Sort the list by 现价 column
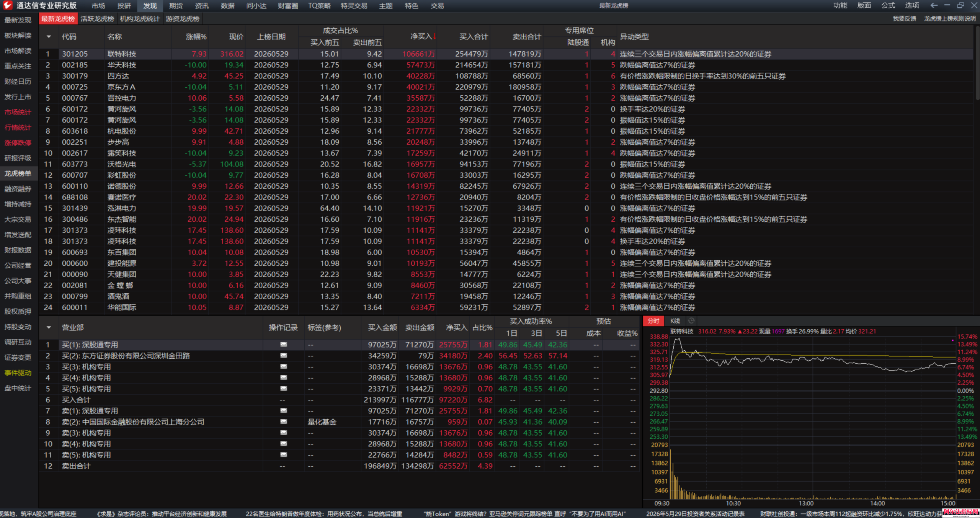 [236, 37]
